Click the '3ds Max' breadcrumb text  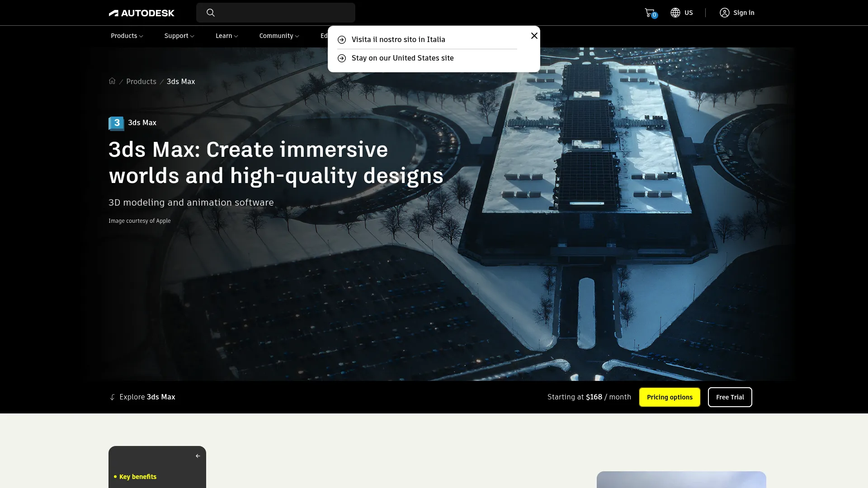(x=181, y=82)
